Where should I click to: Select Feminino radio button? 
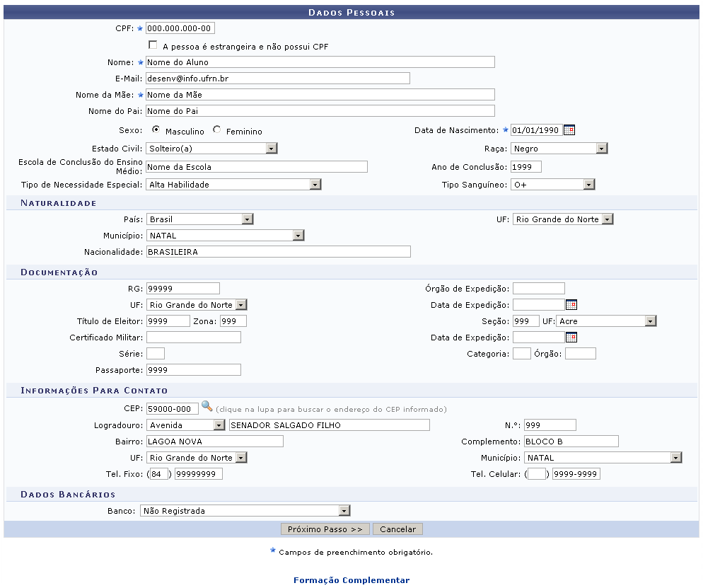216,130
